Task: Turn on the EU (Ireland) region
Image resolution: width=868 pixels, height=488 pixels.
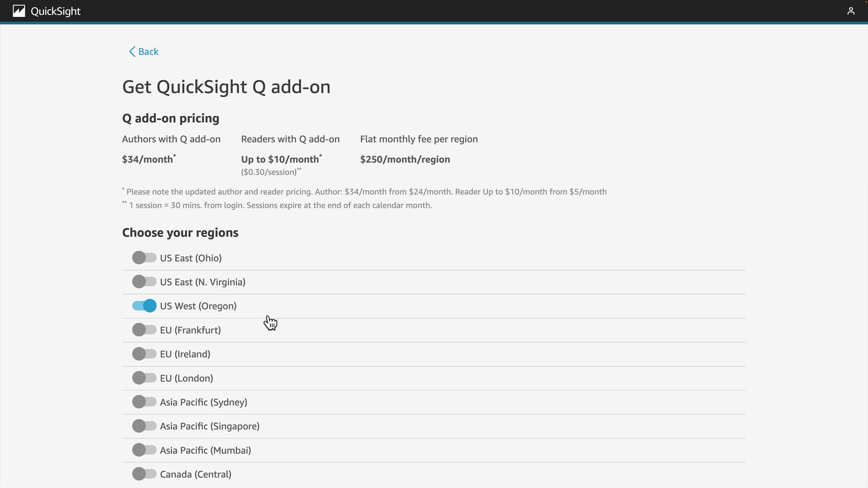Action: (144, 354)
